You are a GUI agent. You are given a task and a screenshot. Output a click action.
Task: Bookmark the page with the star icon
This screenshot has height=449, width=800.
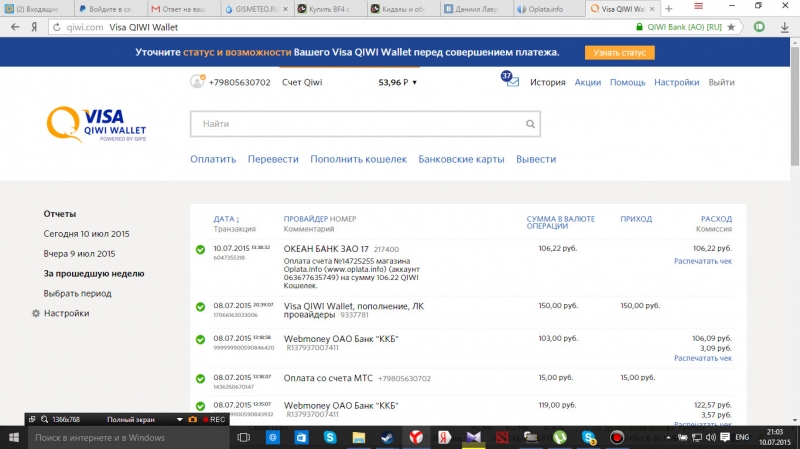click(731, 27)
